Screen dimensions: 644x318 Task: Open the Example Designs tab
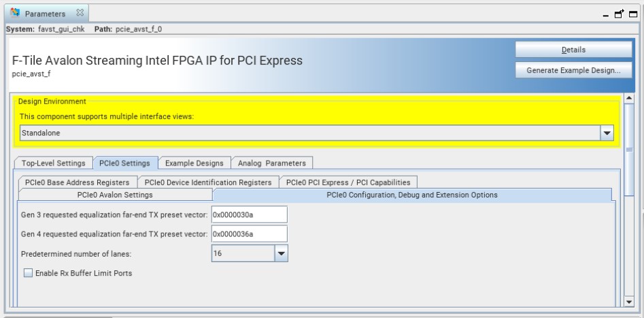tap(194, 163)
